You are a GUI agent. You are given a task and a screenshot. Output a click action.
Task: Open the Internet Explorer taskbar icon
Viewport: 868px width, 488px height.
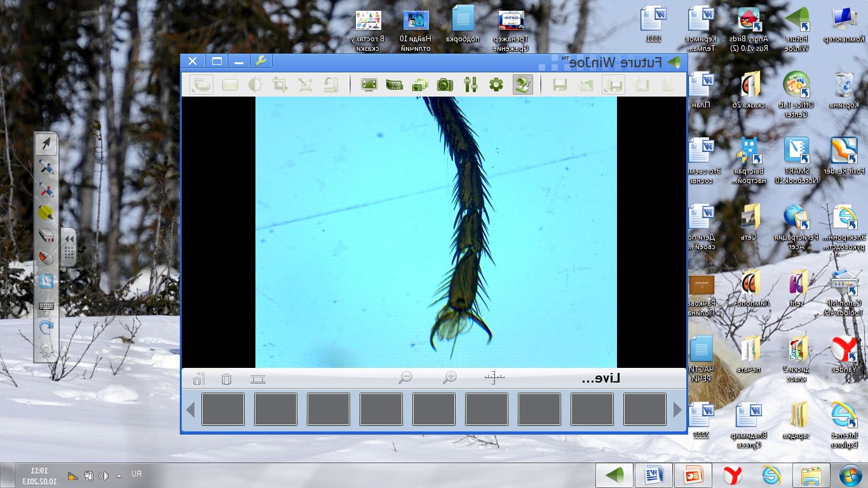pyautogui.click(x=772, y=475)
